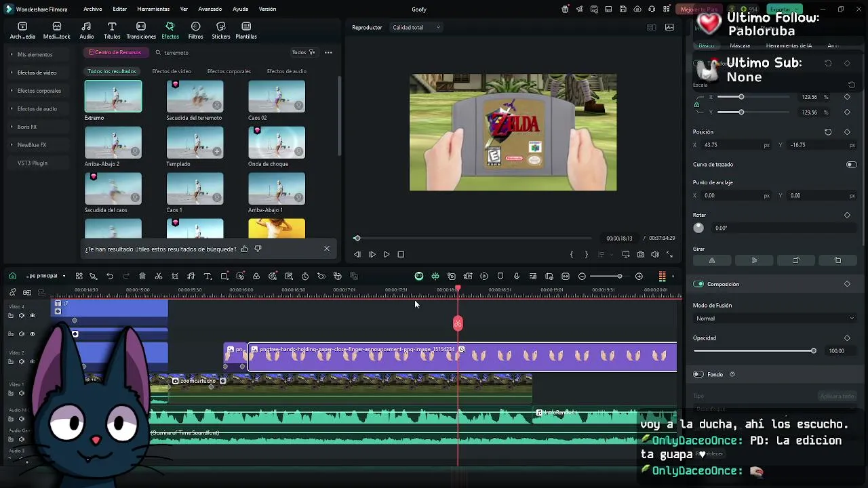Select the crop tool in timeline toolbar
This screenshot has height=488, width=868.
pyautogui.click(x=175, y=277)
